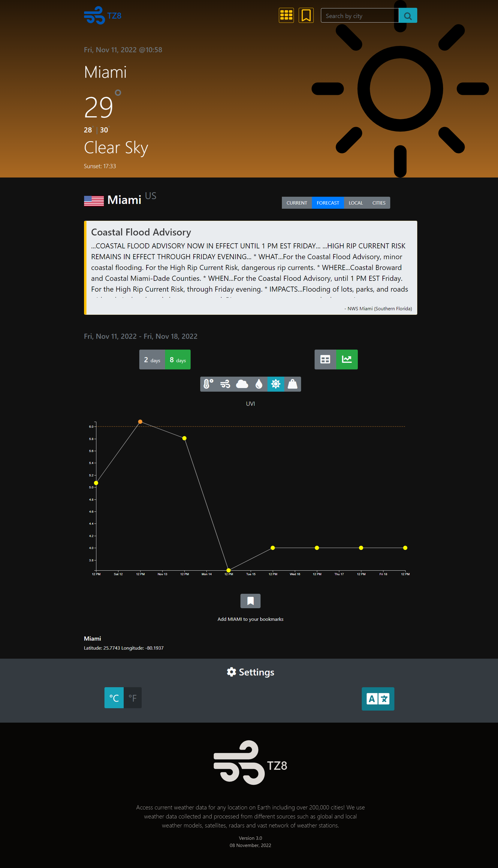The image size is (498, 868).
Task: Click the 'Settings' heading text
Action: click(x=257, y=672)
